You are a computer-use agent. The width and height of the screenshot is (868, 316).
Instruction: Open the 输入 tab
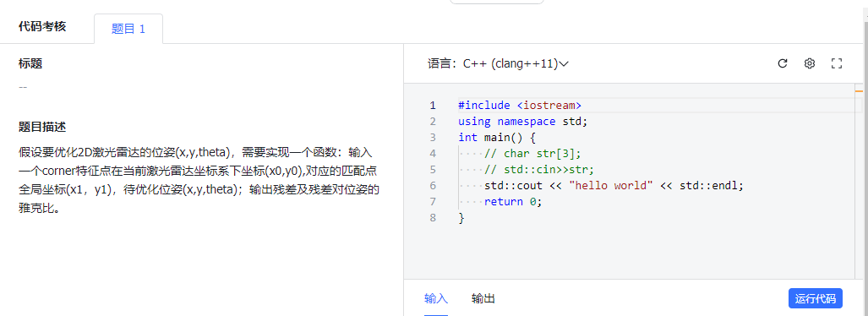435,299
